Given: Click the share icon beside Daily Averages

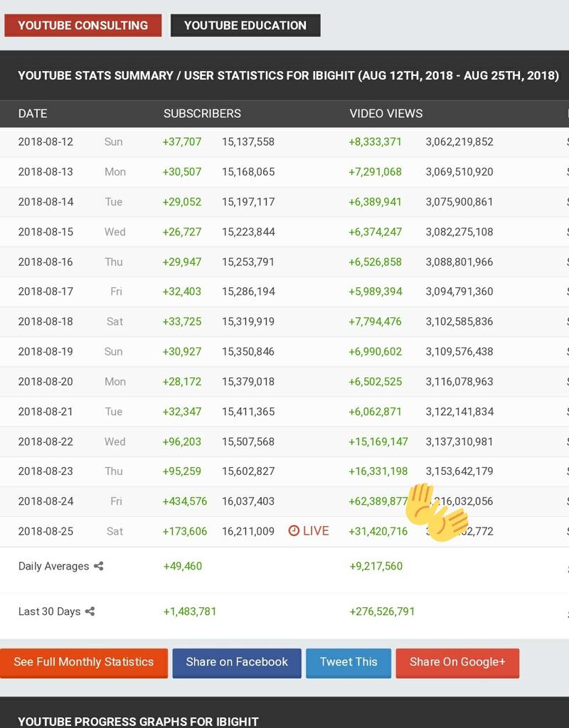Looking at the screenshot, I should [x=98, y=566].
